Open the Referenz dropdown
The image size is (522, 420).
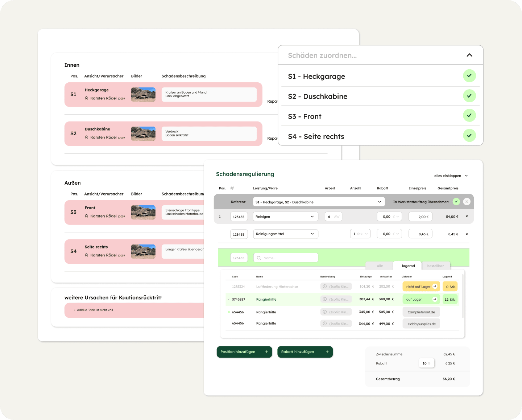pyautogui.click(x=379, y=202)
